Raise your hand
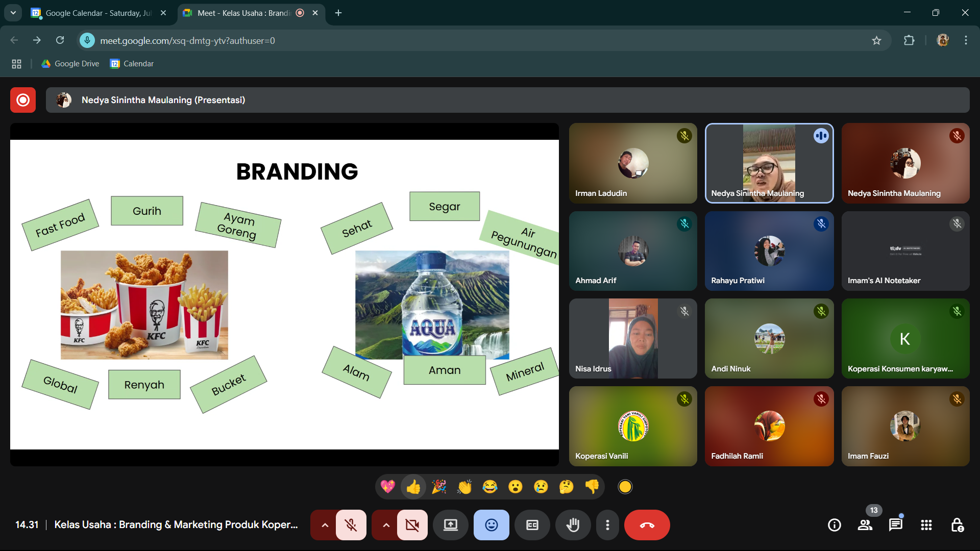980x551 pixels. click(x=573, y=524)
